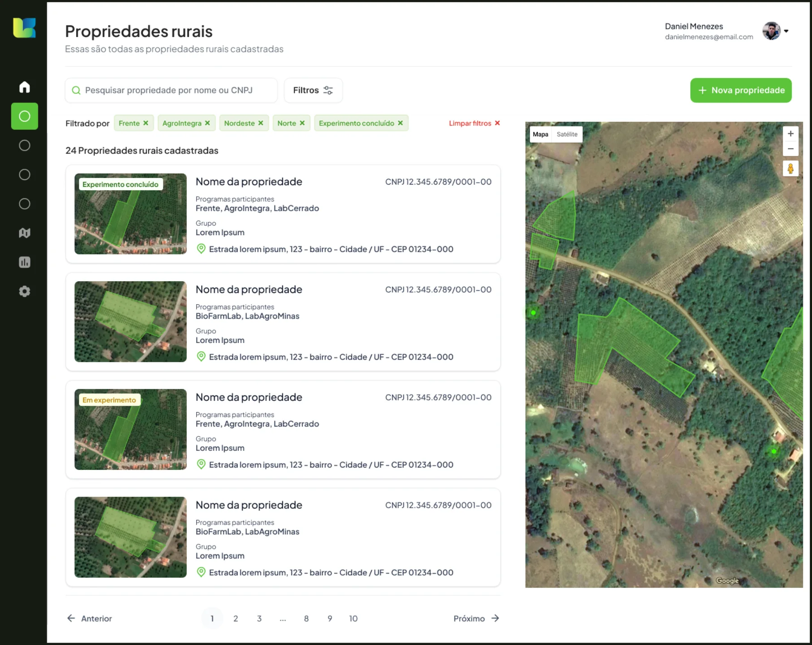
Task: Remove the Frente filter chip
Action: point(146,123)
